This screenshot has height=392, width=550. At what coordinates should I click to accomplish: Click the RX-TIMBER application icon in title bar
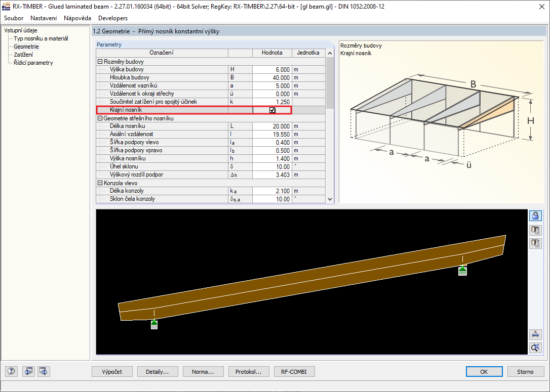coord(6,7)
